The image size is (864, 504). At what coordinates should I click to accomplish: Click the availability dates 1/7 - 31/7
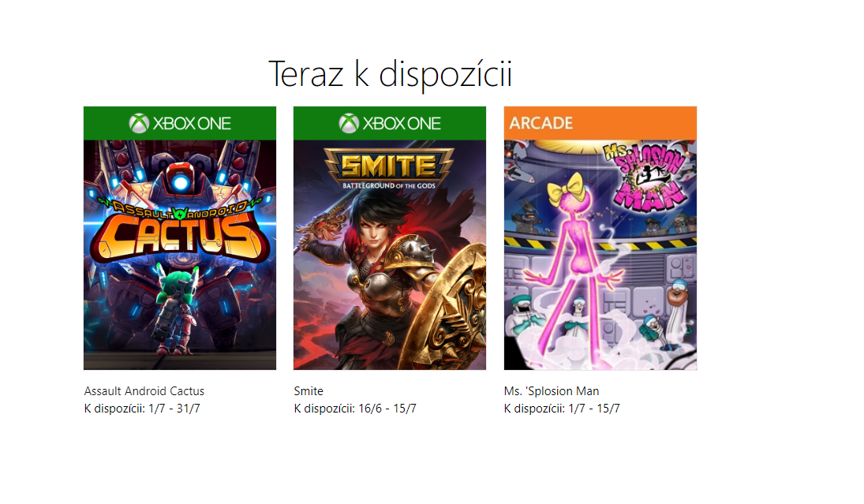pyautogui.click(x=174, y=409)
